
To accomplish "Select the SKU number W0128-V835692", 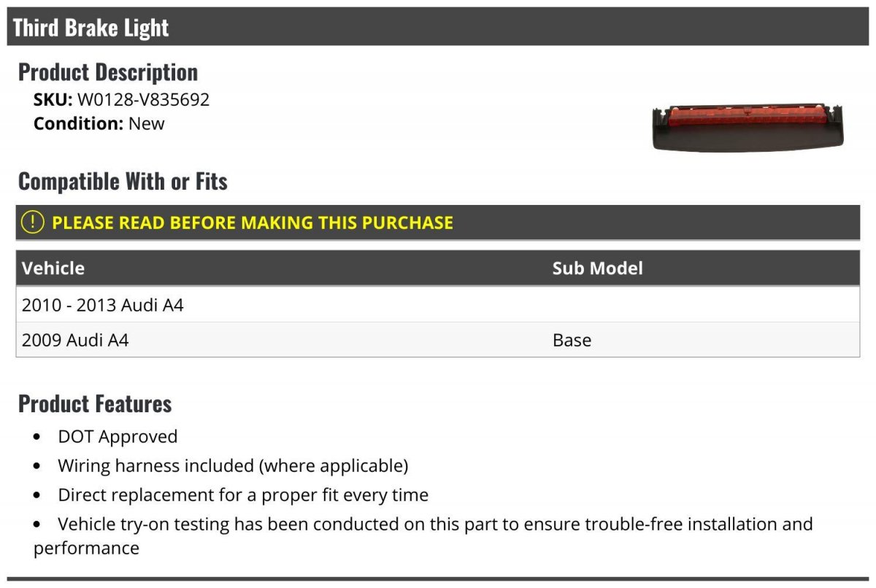I will (x=143, y=99).
